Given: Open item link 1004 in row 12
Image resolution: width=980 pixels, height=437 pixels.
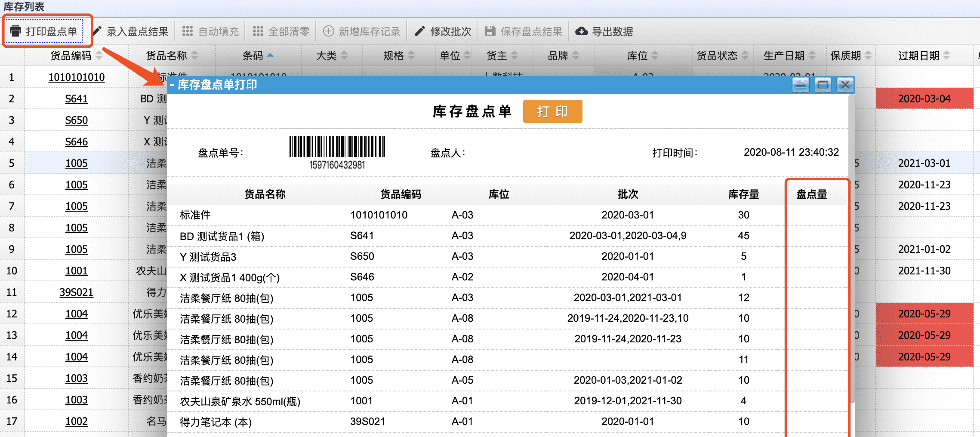Looking at the screenshot, I should [77, 314].
